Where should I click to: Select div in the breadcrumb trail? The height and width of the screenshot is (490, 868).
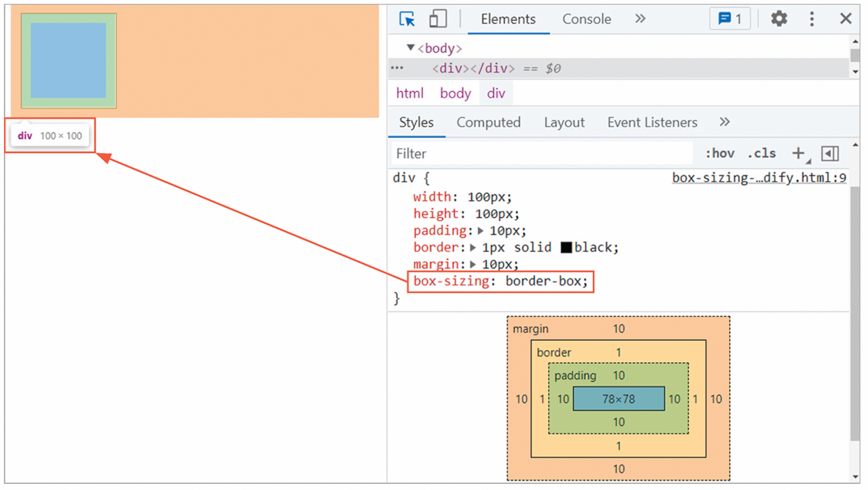click(496, 94)
